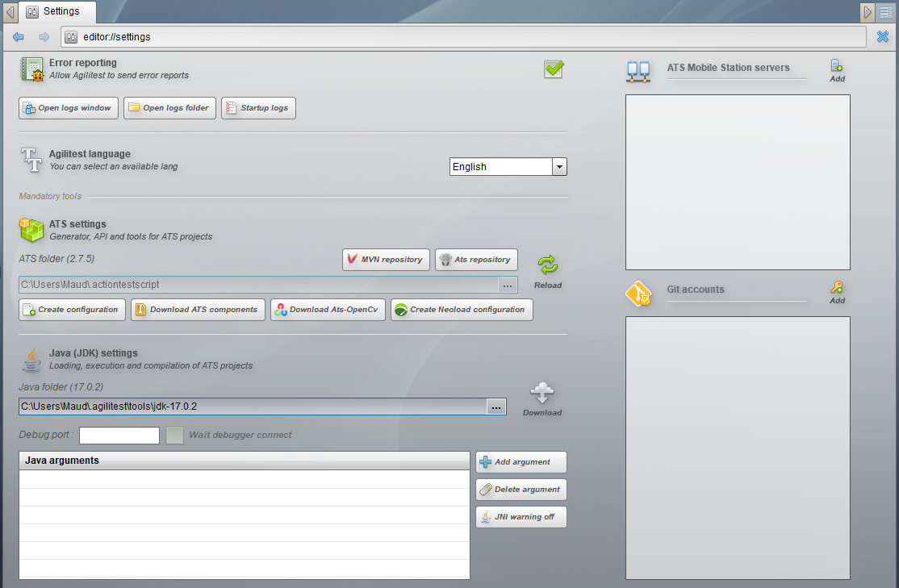Click the 'Git accounts' heading text
This screenshot has width=899, height=588.
click(x=696, y=290)
